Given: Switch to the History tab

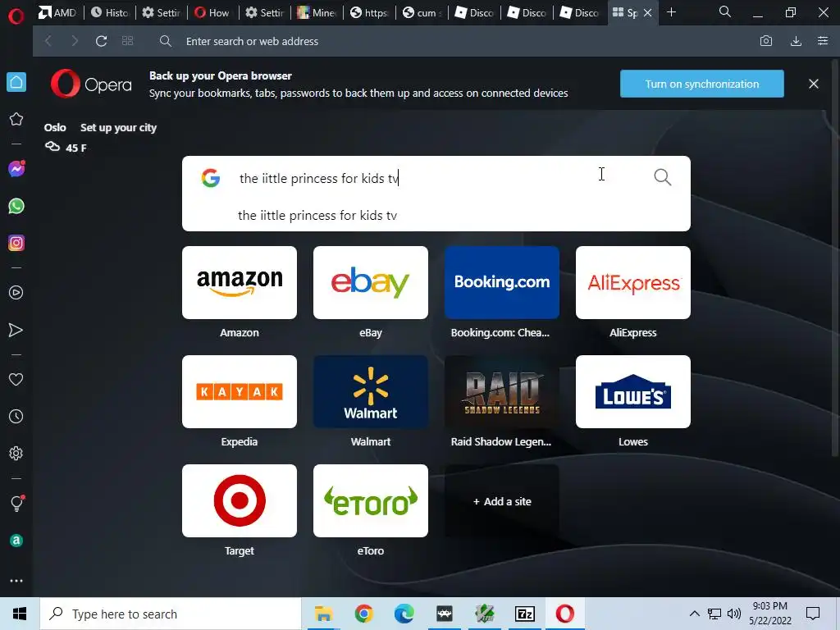Looking at the screenshot, I should pyautogui.click(x=110, y=12).
